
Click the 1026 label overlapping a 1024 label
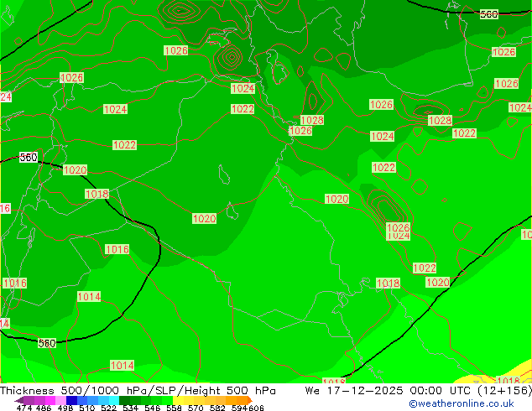pos(399,226)
